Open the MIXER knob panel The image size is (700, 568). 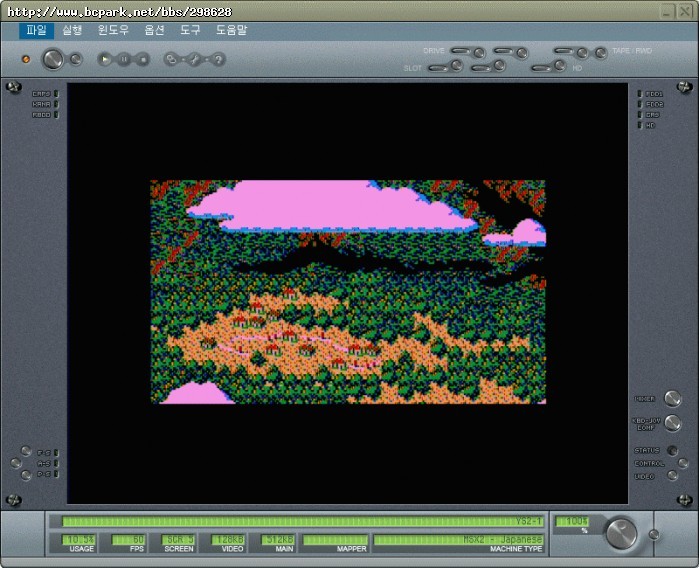(672, 398)
